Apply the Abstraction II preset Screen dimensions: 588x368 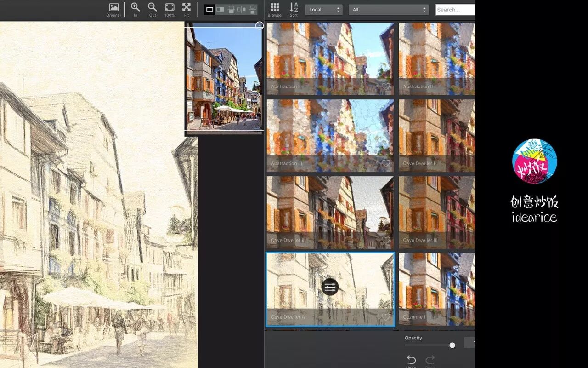[x=437, y=58]
